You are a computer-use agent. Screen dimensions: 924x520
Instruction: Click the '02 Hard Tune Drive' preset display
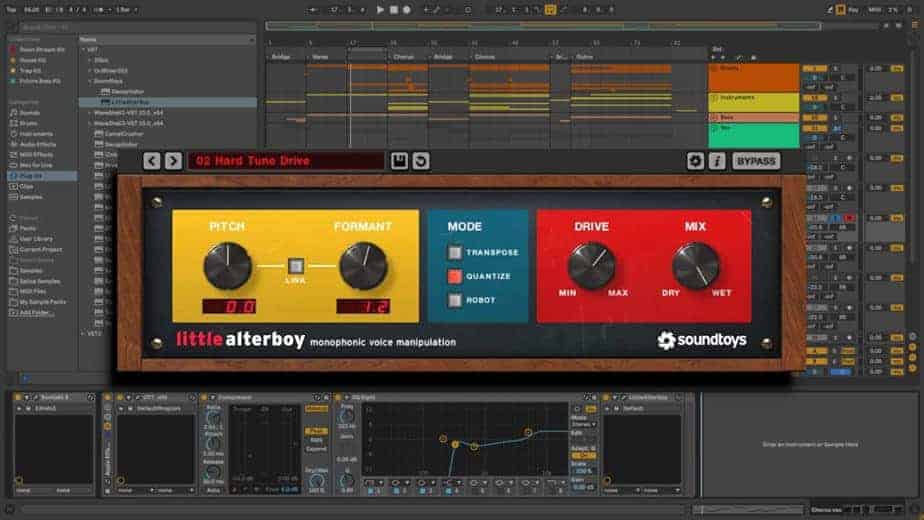click(286, 161)
